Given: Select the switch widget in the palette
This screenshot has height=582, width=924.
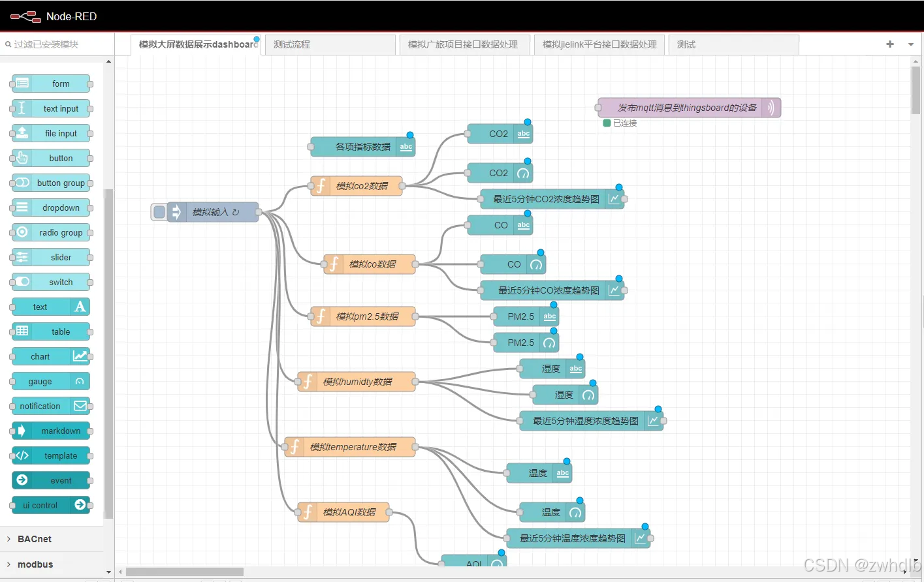Looking at the screenshot, I should point(51,282).
